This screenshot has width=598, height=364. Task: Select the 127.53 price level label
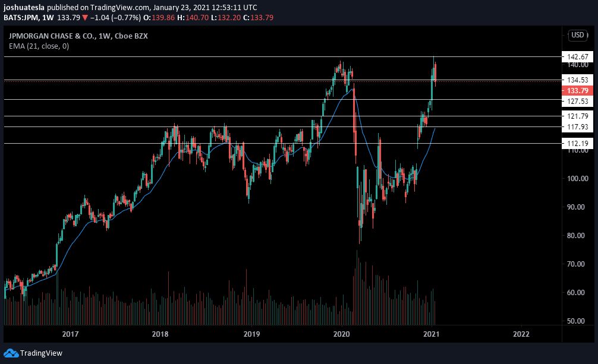[577, 102]
